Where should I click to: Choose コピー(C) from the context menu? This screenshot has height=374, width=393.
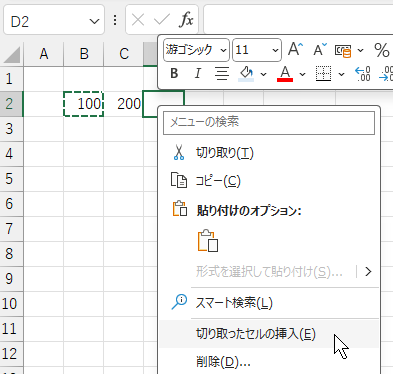click(269, 181)
